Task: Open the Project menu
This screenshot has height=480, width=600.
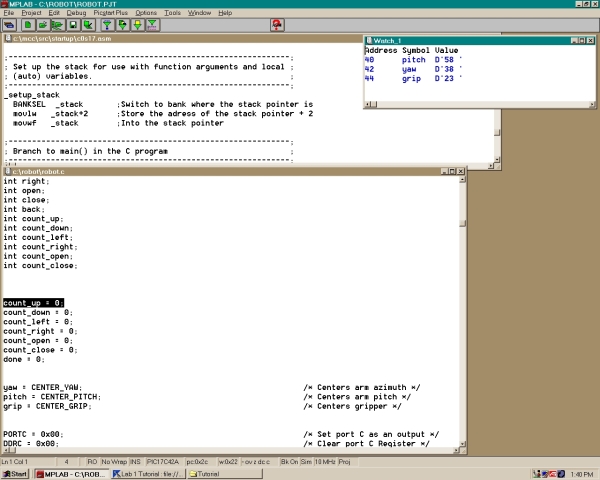Action: pyautogui.click(x=31, y=13)
